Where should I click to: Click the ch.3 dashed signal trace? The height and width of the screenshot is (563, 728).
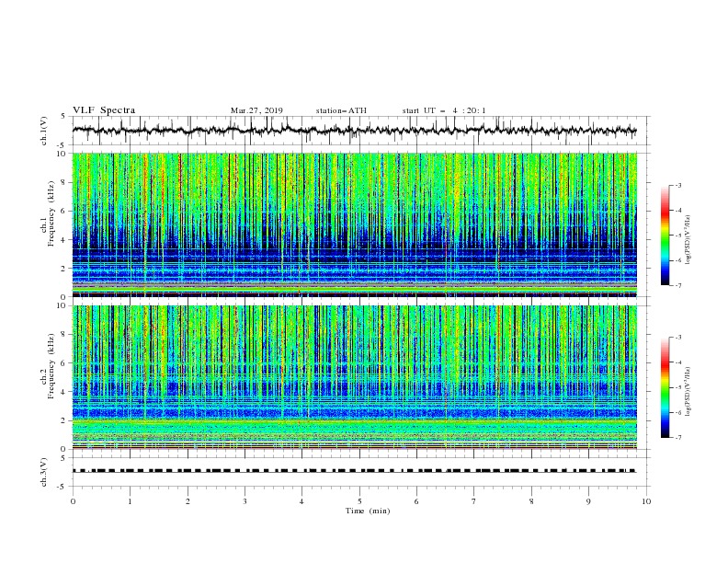355,471
